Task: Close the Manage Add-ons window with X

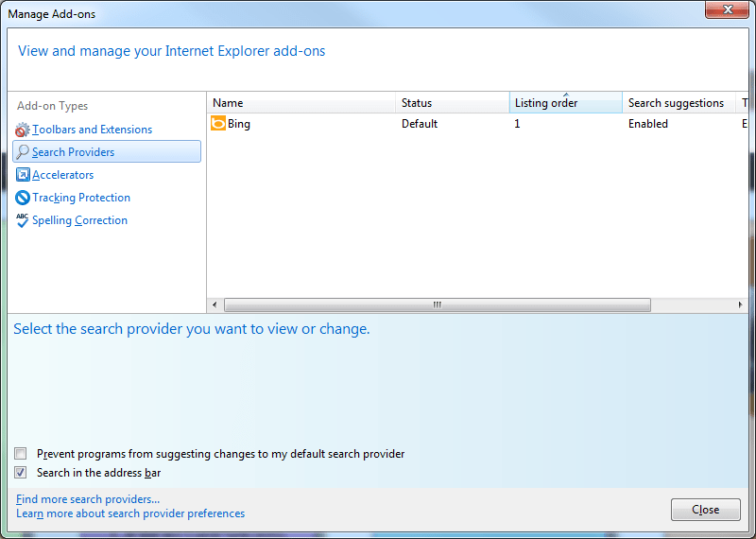Action: point(727,9)
